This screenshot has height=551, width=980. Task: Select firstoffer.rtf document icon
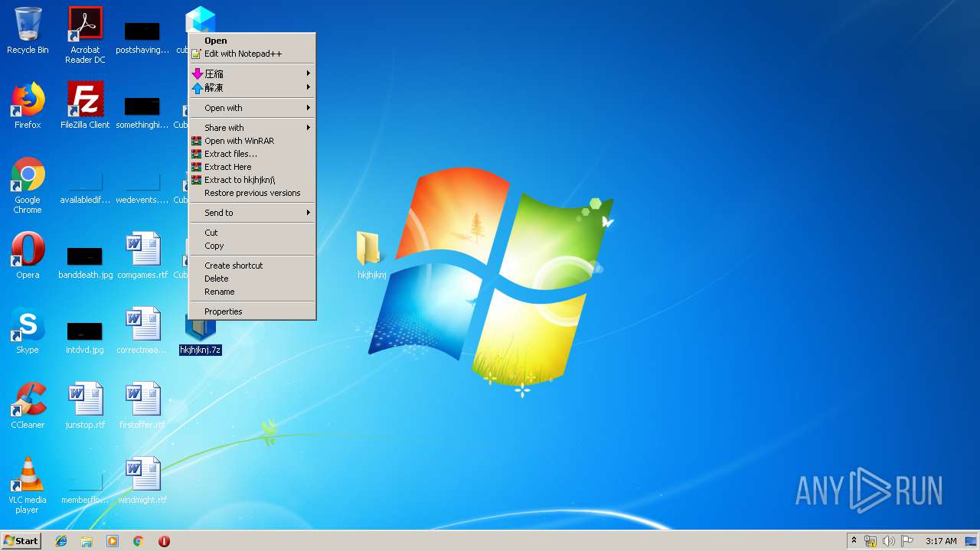[142, 406]
